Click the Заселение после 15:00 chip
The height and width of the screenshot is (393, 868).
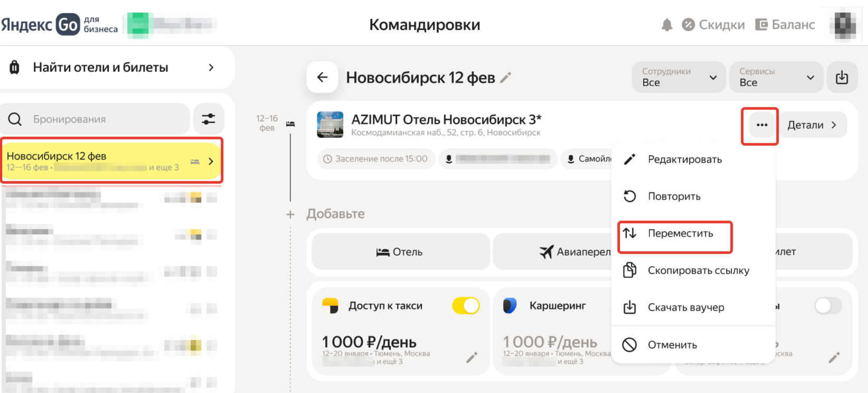pos(376,158)
